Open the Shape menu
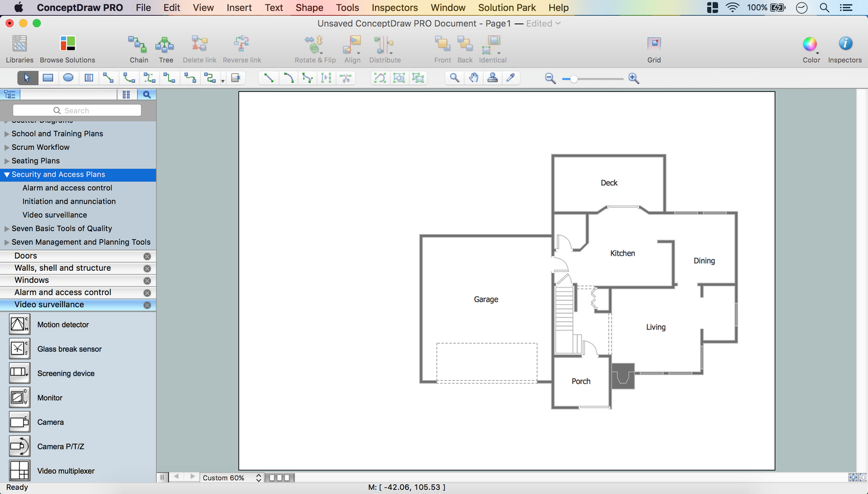This screenshot has height=494, width=868. [309, 8]
